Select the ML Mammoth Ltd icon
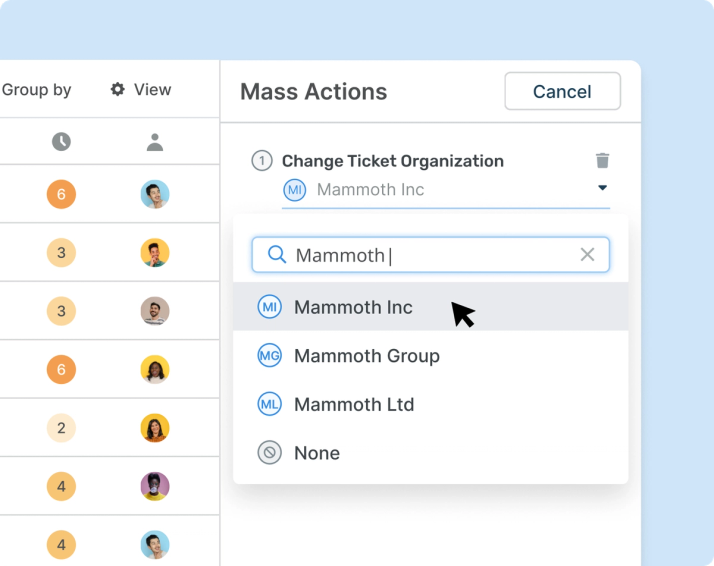 [270, 404]
